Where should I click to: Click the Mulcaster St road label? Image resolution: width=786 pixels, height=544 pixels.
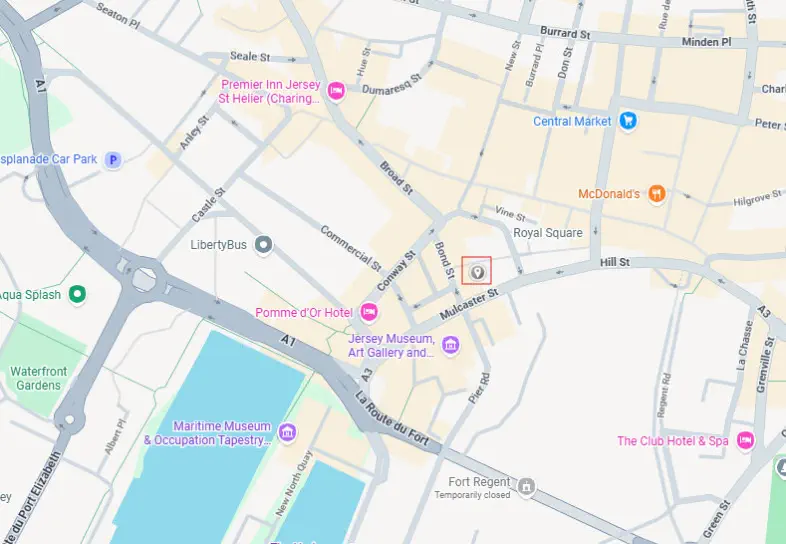coord(469,304)
